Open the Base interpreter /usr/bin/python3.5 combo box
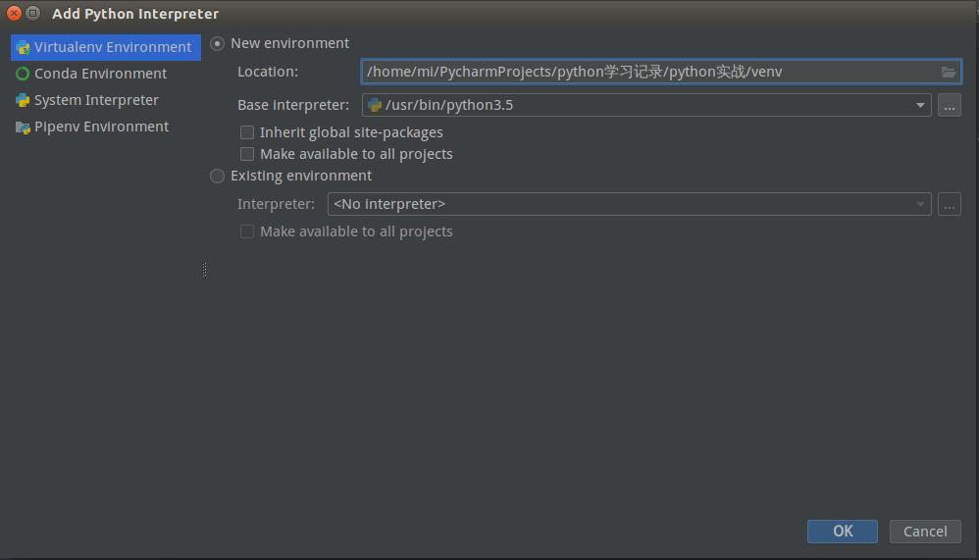The image size is (979, 560). point(646,105)
